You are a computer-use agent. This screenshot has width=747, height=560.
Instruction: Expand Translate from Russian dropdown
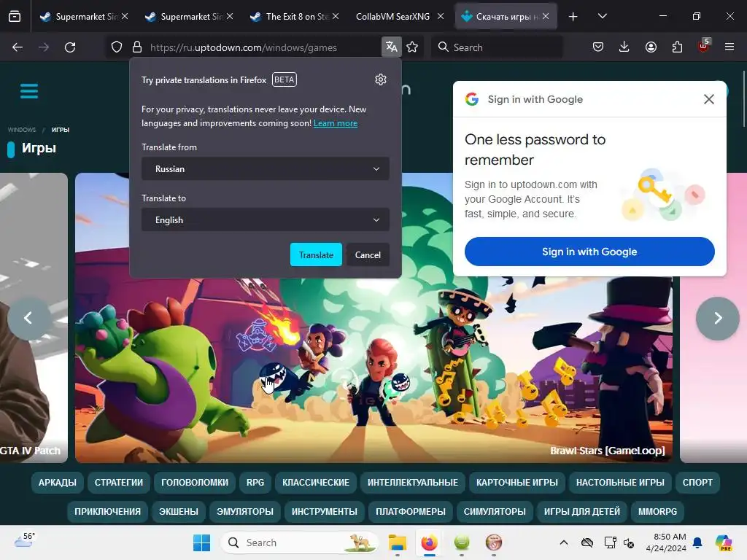tap(266, 168)
